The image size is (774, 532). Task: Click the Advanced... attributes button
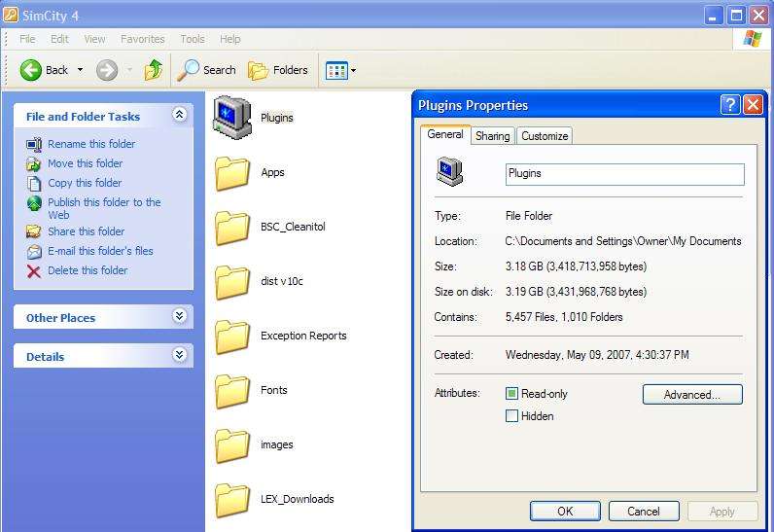pyautogui.click(x=692, y=394)
